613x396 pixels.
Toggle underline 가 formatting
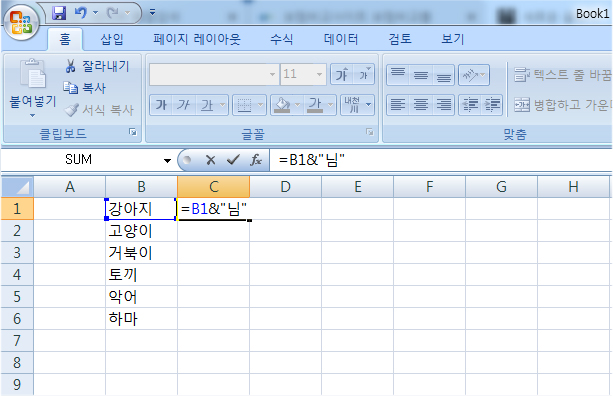pyautogui.click(x=207, y=105)
